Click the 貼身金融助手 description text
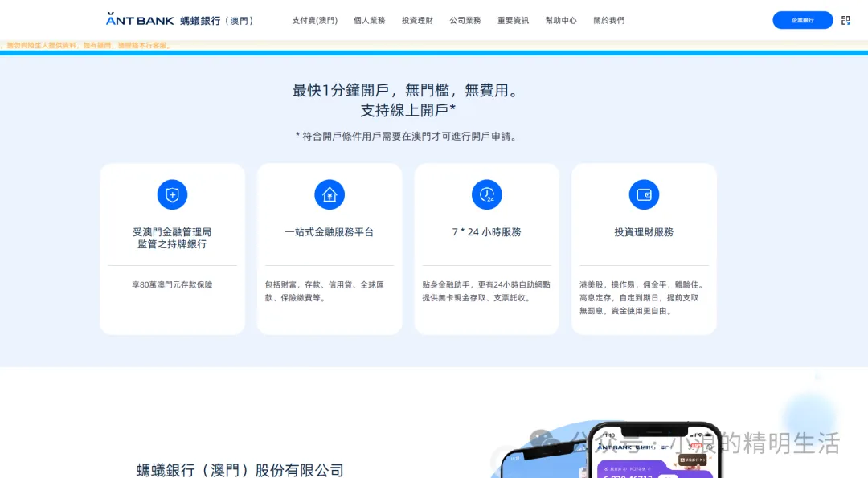Viewport: 868px width, 478px height. click(486, 291)
